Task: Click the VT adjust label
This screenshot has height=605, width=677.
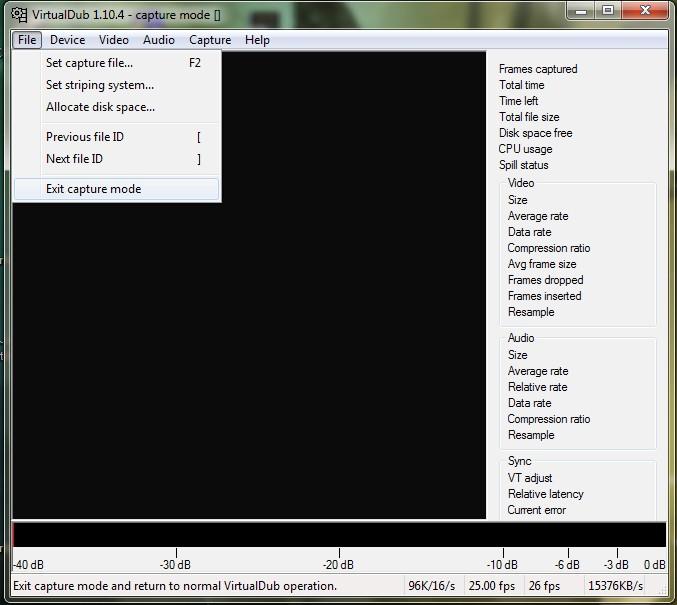Action: [x=530, y=478]
